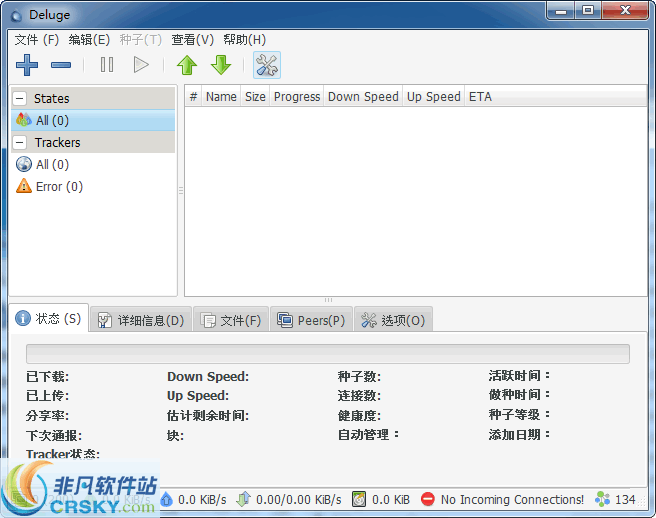Switch to the 详细信息(D) tab
The width and height of the screenshot is (656, 518).
pyautogui.click(x=141, y=321)
